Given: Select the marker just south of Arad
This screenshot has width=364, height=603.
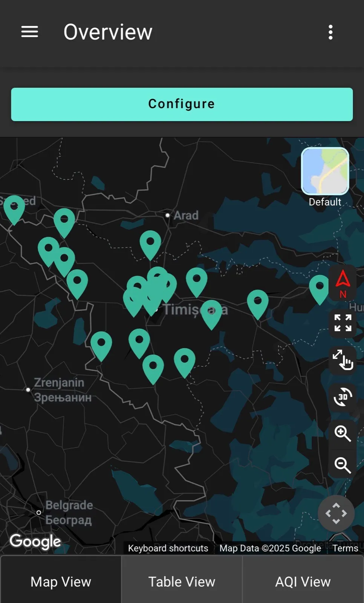Looking at the screenshot, I should pos(150,245).
